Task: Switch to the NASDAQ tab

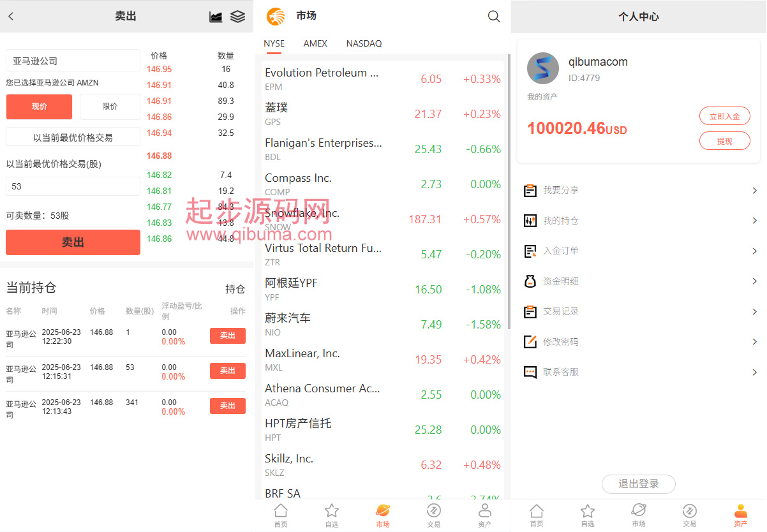Action: (364, 43)
